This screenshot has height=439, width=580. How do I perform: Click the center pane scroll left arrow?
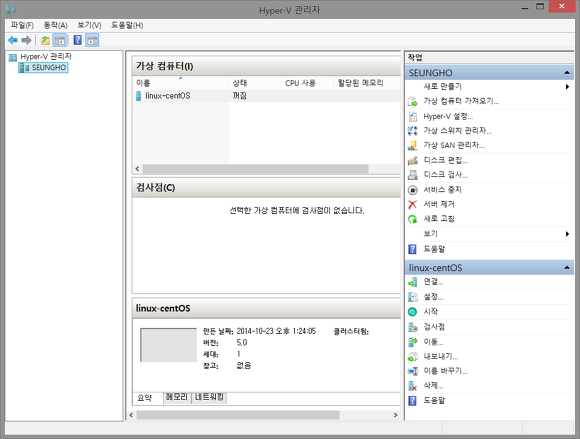point(131,415)
